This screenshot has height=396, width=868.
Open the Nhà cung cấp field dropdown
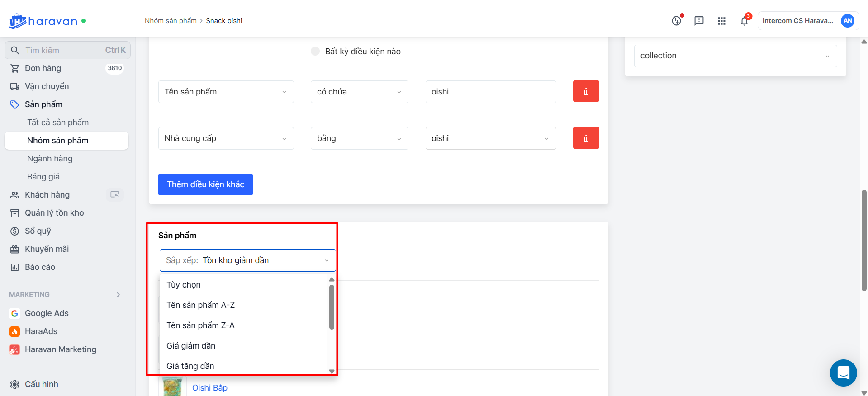pyautogui.click(x=226, y=138)
